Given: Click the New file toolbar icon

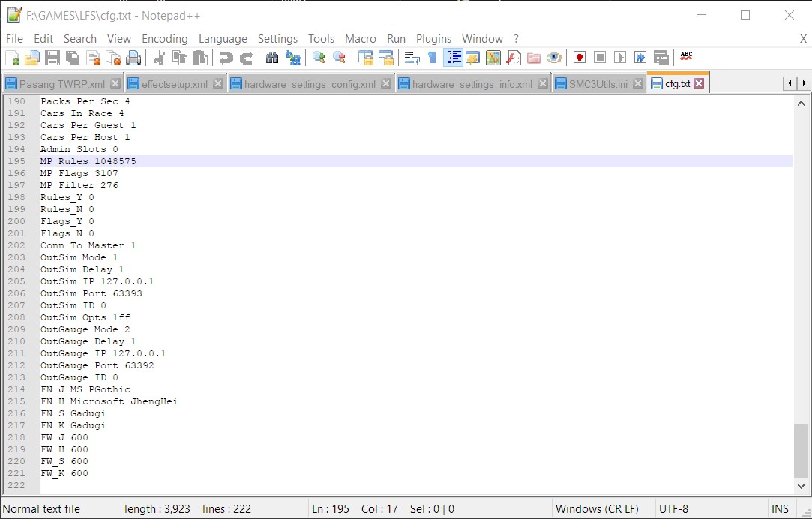Looking at the screenshot, I should click(x=12, y=58).
